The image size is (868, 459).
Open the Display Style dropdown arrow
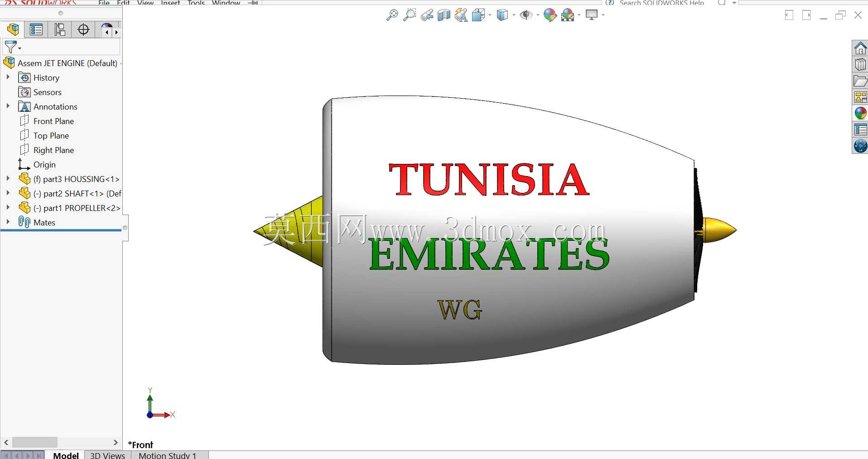513,15
